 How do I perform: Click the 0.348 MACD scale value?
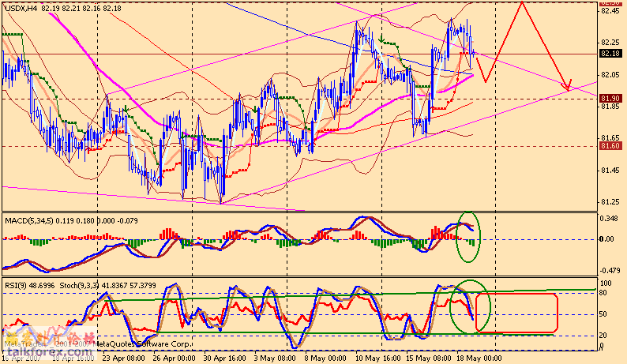tap(610, 219)
